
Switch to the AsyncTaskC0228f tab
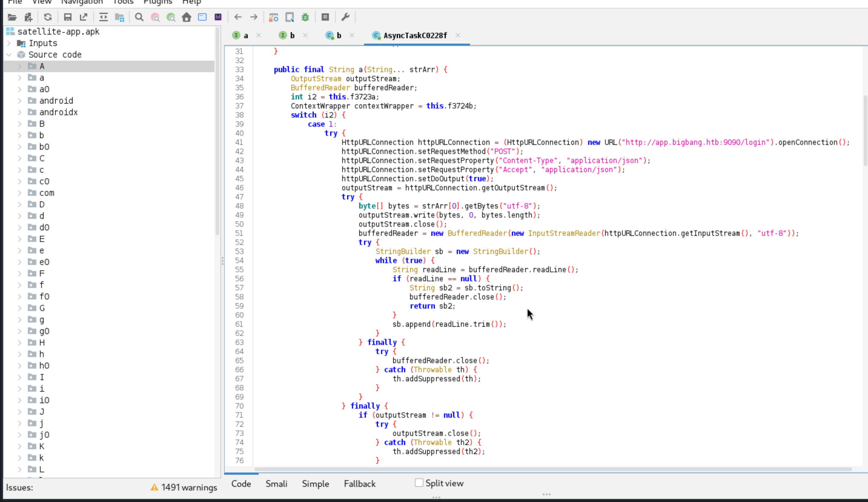point(415,35)
